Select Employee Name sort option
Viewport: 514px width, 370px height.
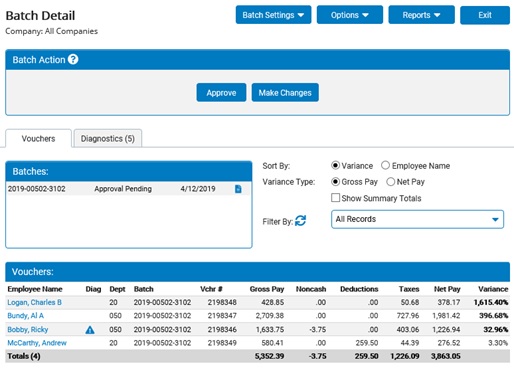click(385, 165)
